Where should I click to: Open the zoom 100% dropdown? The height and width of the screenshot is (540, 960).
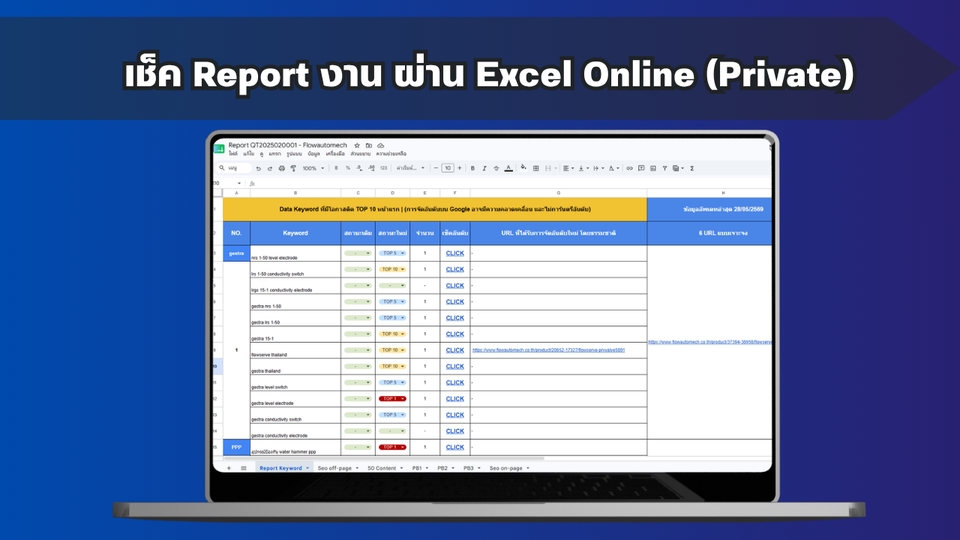click(313, 168)
